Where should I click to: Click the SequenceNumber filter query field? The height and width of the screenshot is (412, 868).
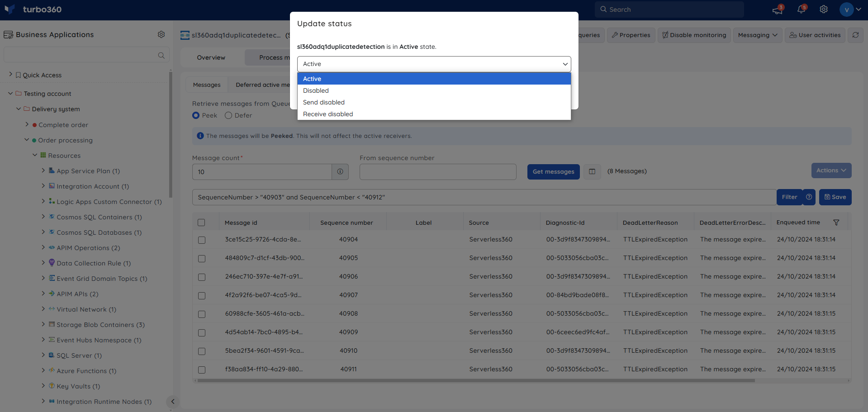[x=484, y=197]
